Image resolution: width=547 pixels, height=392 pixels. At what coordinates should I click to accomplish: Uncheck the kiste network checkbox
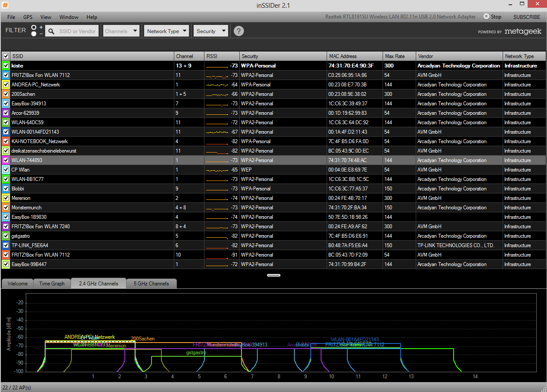pyautogui.click(x=6, y=66)
